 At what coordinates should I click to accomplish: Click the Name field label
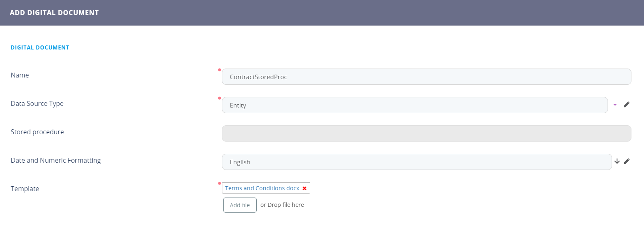[20, 75]
